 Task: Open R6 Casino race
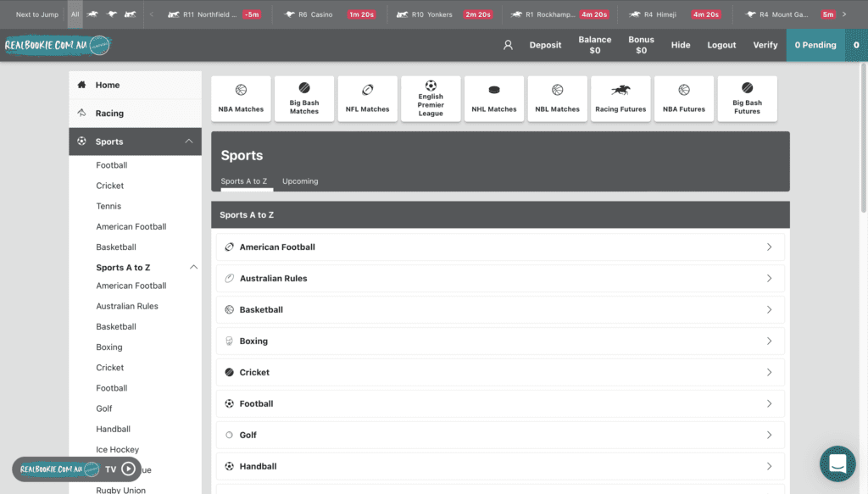[x=330, y=14]
